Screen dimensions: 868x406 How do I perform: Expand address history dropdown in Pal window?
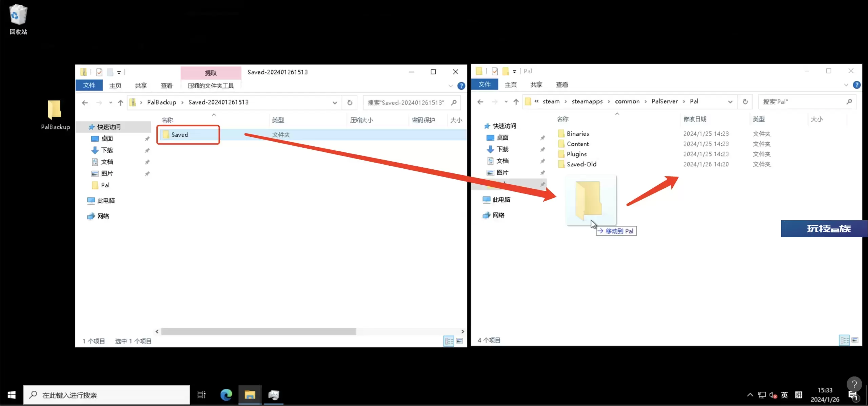click(730, 101)
